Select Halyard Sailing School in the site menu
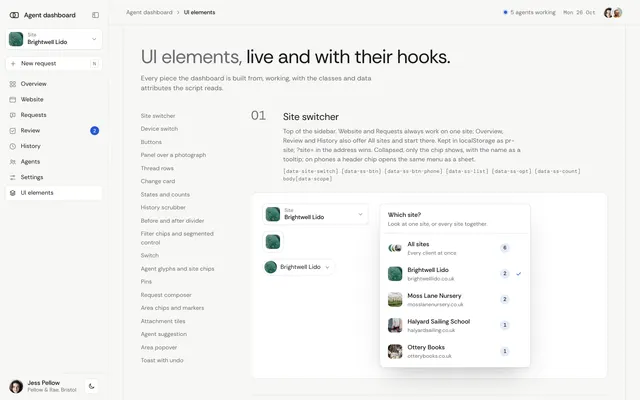Viewport: 640px width, 400px height. [x=455, y=325]
